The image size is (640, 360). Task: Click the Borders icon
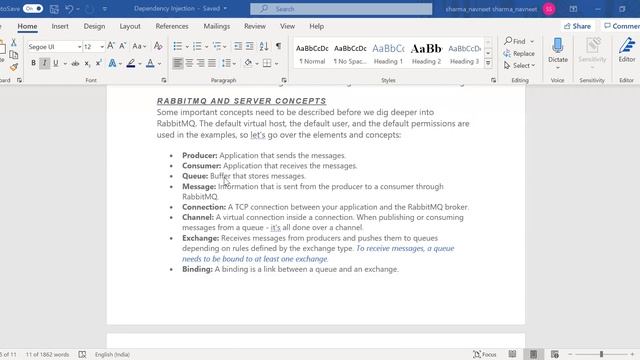(x=267, y=63)
